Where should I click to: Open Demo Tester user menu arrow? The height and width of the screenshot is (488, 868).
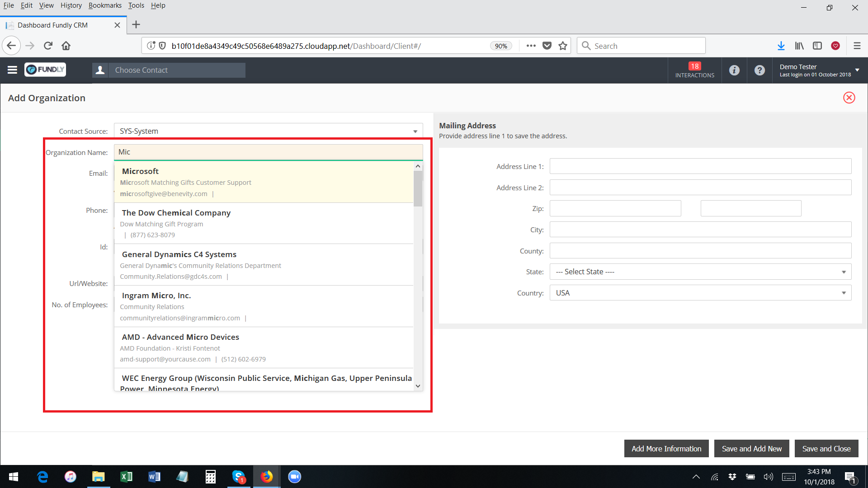tap(857, 70)
